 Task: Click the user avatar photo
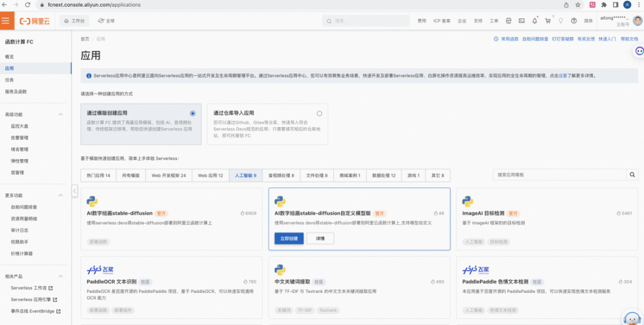pyautogui.click(x=638, y=21)
